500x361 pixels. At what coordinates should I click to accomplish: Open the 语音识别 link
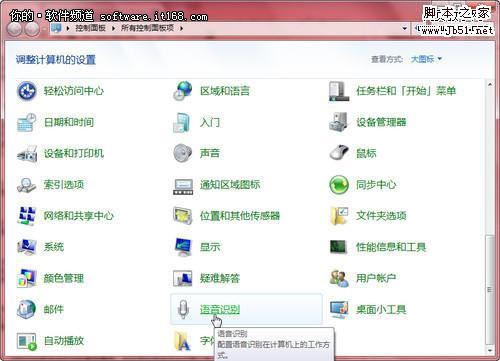(x=220, y=310)
